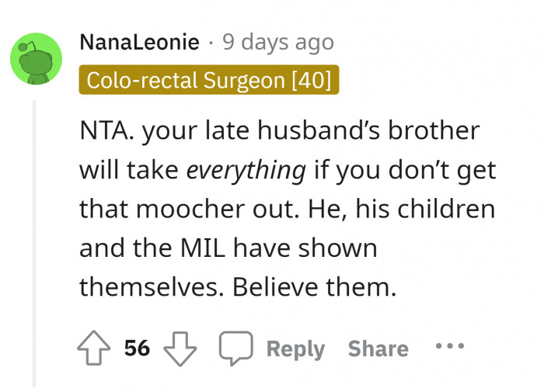Click the 'Believe them.' sentence

click(x=316, y=288)
